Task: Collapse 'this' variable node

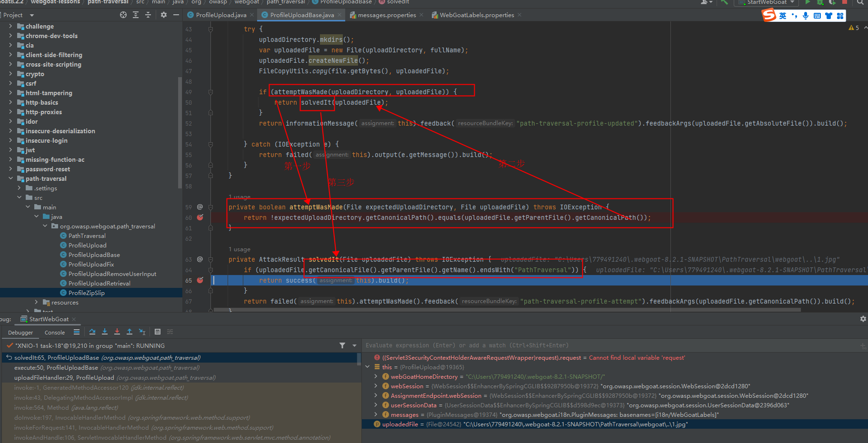Action: coord(367,367)
